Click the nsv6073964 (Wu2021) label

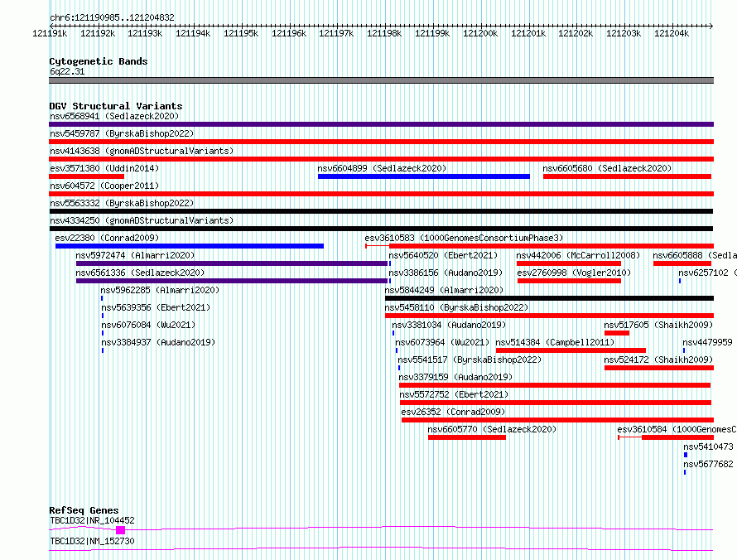tap(442, 342)
